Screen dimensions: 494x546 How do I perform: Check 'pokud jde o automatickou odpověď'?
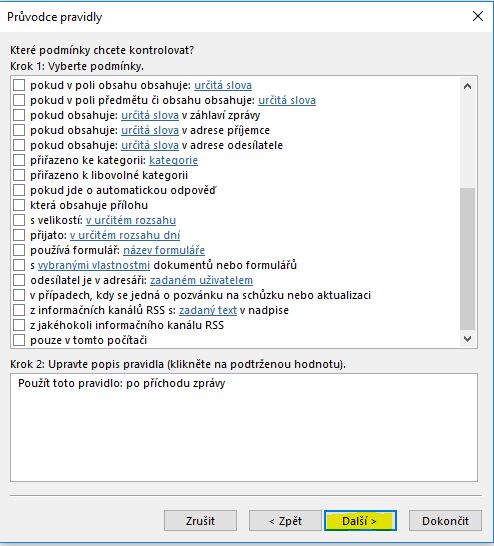pos(19,190)
